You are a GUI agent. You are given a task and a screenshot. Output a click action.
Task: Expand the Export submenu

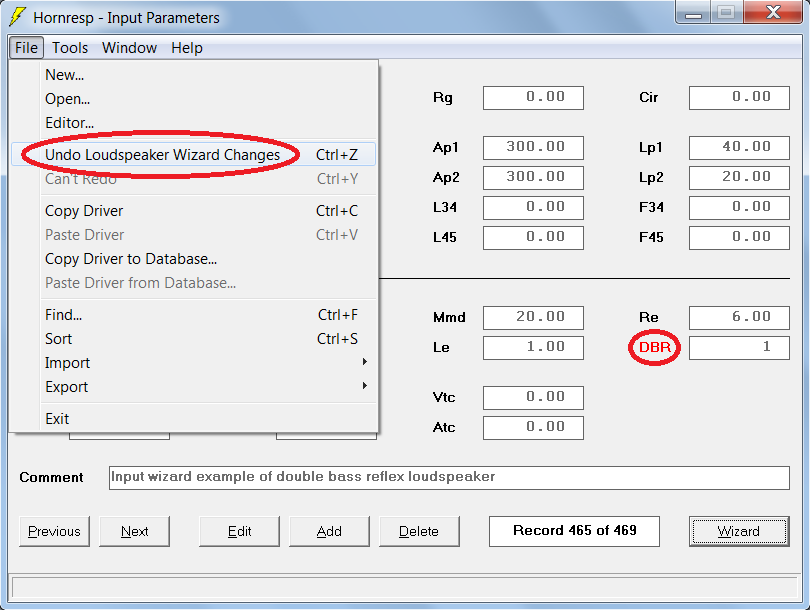click(193, 386)
